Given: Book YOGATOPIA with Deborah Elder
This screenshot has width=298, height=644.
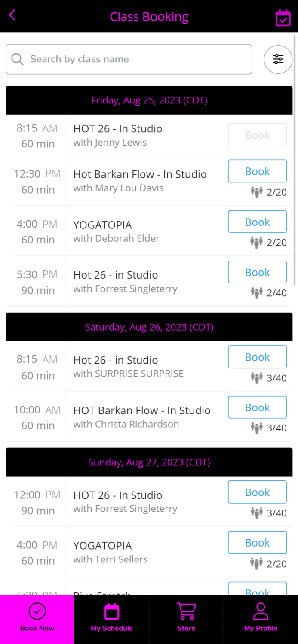Looking at the screenshot, I should coord(257,222).
